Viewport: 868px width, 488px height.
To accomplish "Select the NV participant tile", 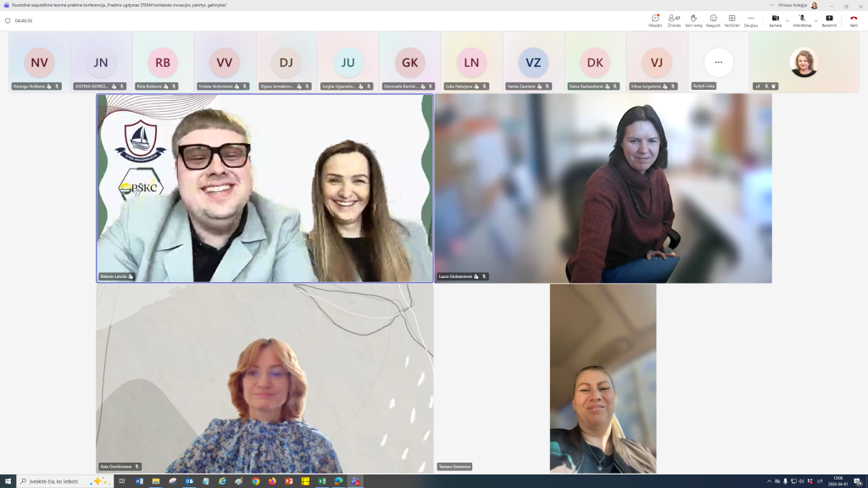I will coord(39,63).
